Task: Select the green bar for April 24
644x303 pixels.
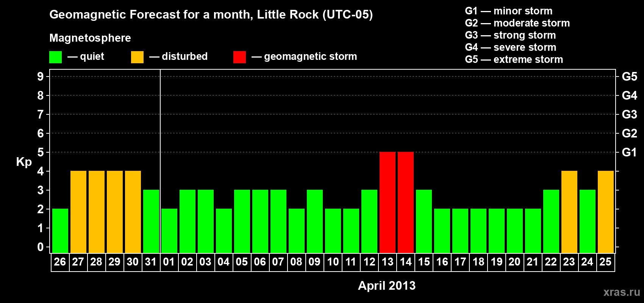Action: coord(588,221)
